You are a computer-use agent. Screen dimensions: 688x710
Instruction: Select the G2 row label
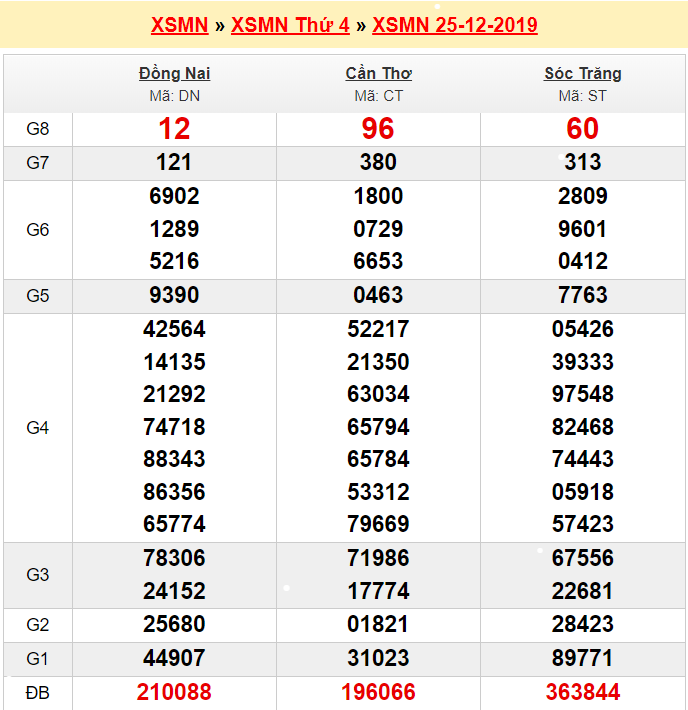(38, 625)
